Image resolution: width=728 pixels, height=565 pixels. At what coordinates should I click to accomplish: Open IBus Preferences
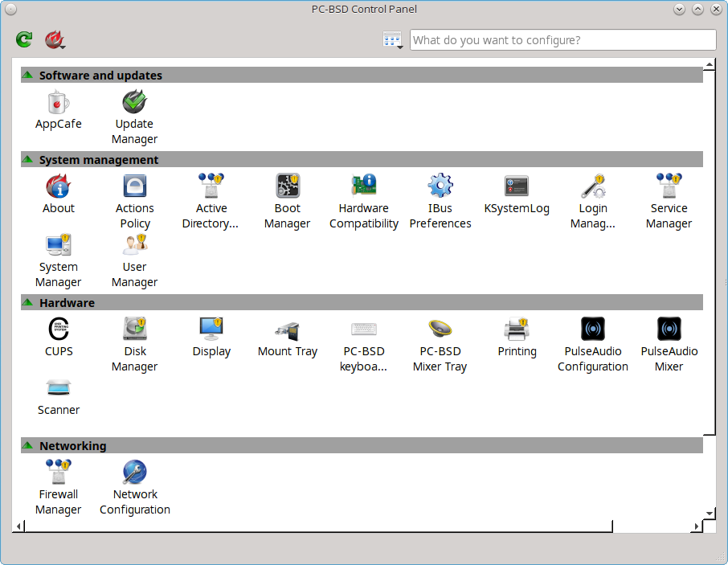440,202
